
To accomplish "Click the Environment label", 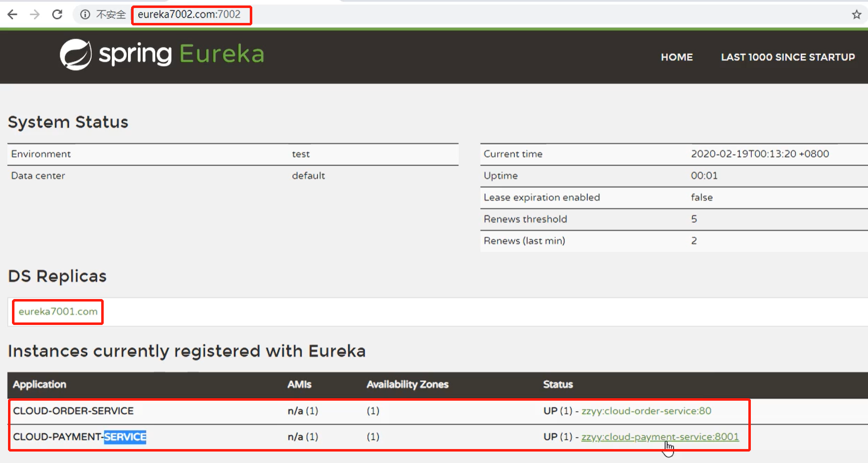I will 41,154.
